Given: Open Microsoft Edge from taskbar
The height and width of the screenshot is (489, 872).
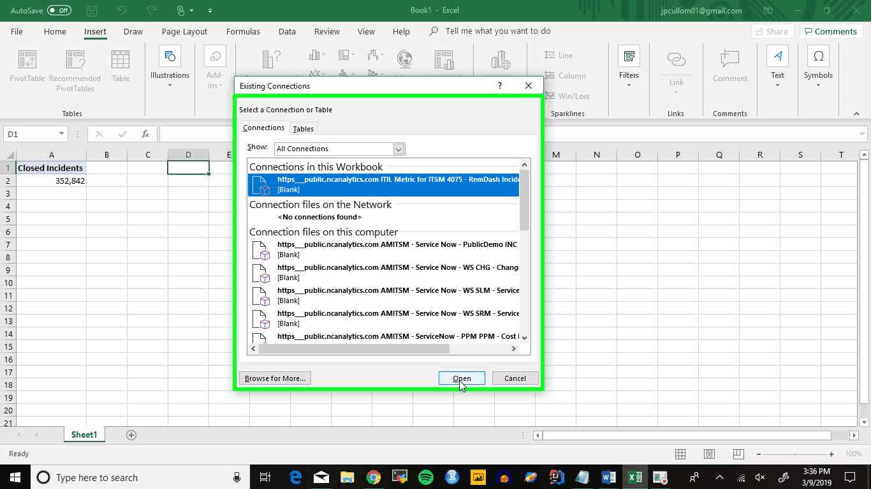Looking at the screenshot, I should [x=295, y=477].
